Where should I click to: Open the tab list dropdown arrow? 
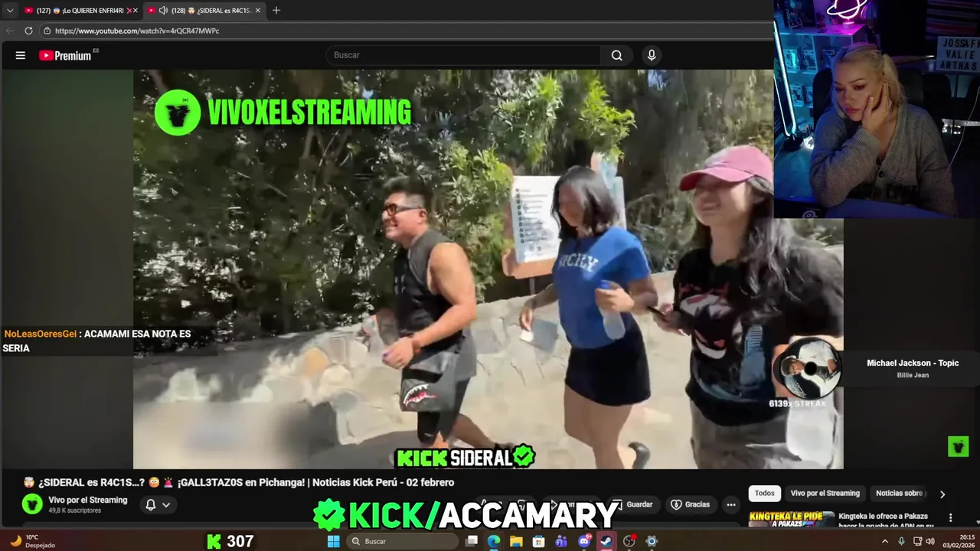pyautogui.click(x=10, y=10)
